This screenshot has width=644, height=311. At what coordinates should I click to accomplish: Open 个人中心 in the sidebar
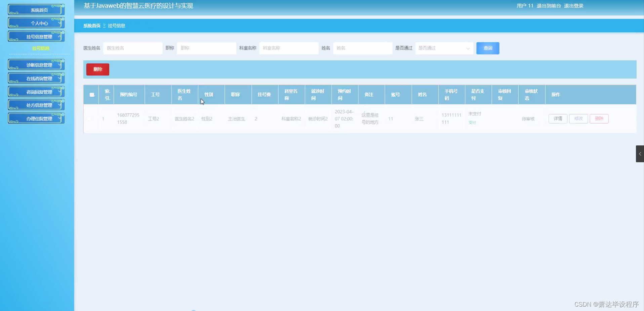pyautogui.click(x=36, y=23)
